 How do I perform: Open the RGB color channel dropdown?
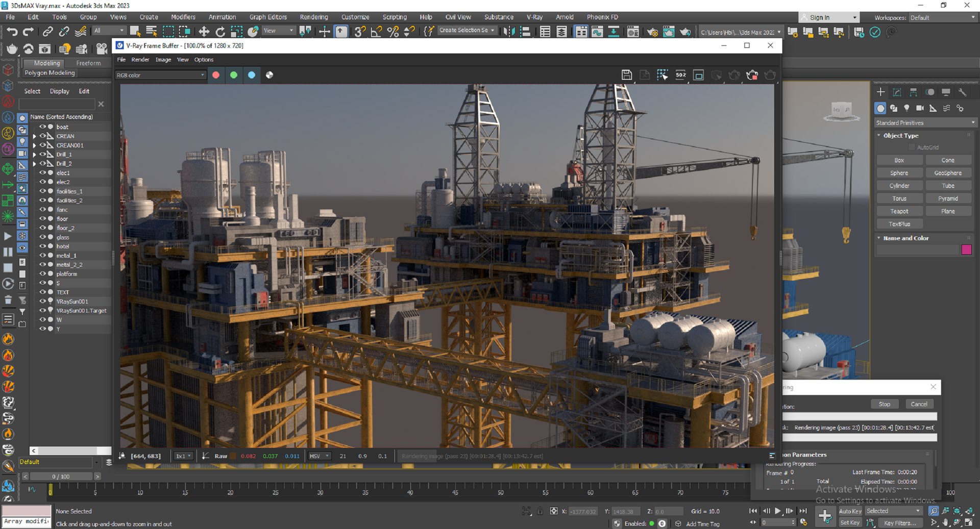pos(160,75)
